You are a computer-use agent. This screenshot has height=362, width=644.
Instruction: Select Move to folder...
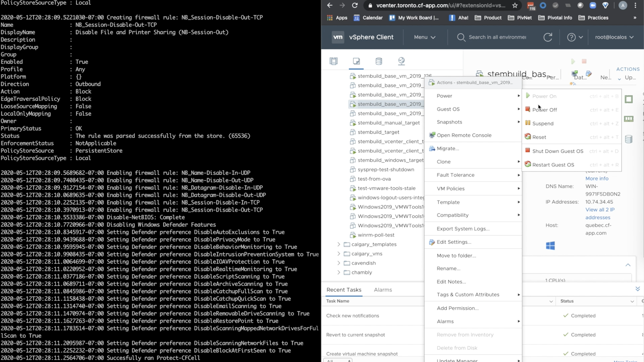click(x=473, y=255)
